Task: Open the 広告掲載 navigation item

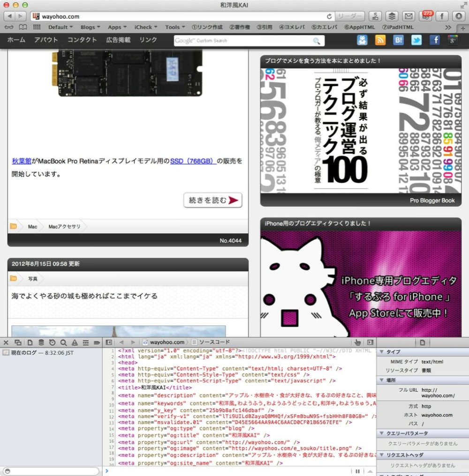Action: 118,40
